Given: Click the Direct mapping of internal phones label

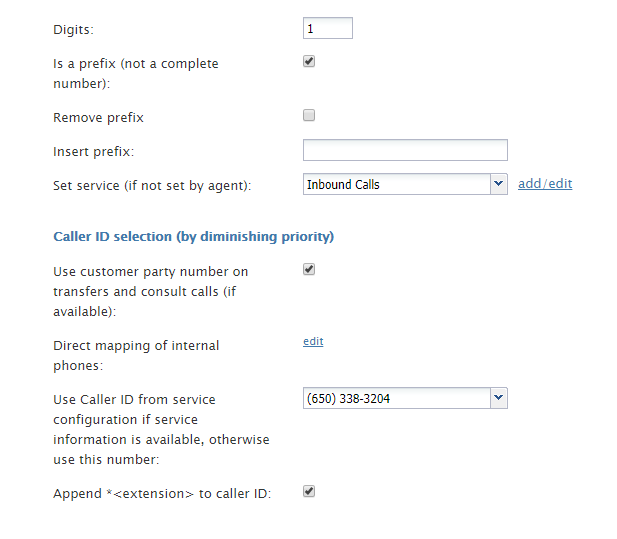Looking at the screenshot, I should 136,356.
